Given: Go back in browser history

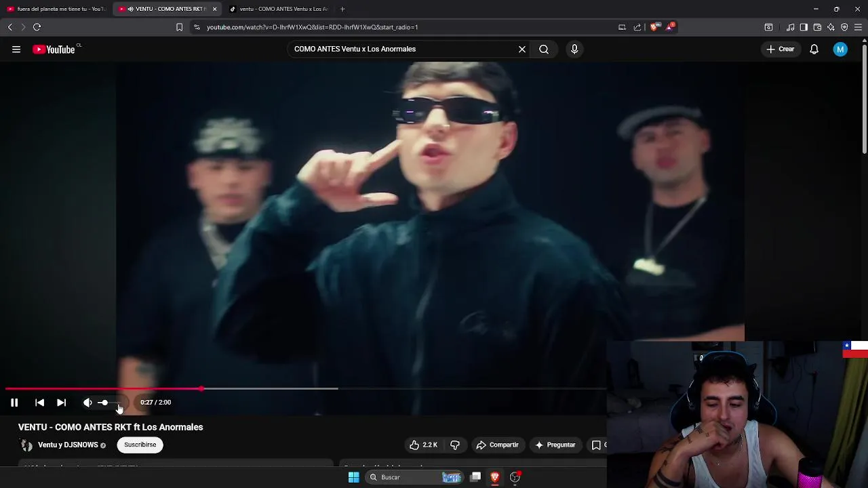Looking at the screenshot, I should pyautogui.click(x=9, y=27).
